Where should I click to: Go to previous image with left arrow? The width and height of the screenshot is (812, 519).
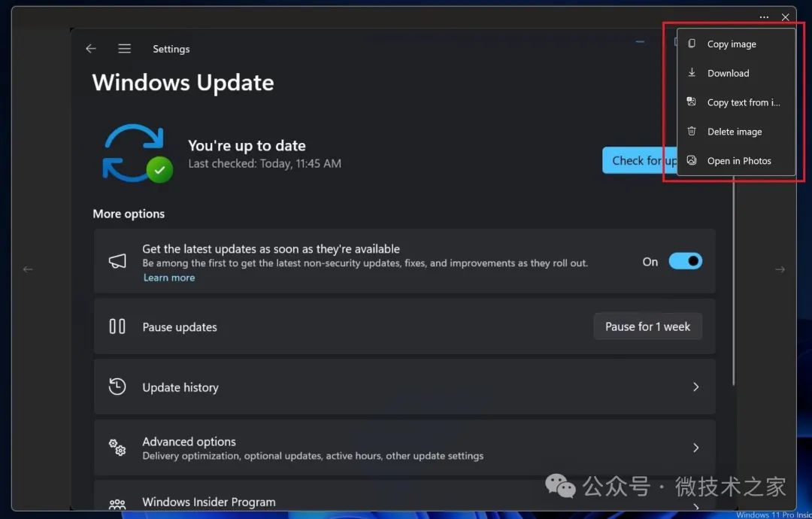tap(28, 269)
